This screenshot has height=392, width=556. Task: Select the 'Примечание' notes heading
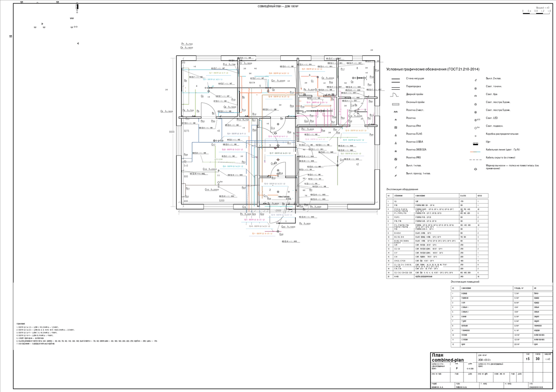point(21,324)
